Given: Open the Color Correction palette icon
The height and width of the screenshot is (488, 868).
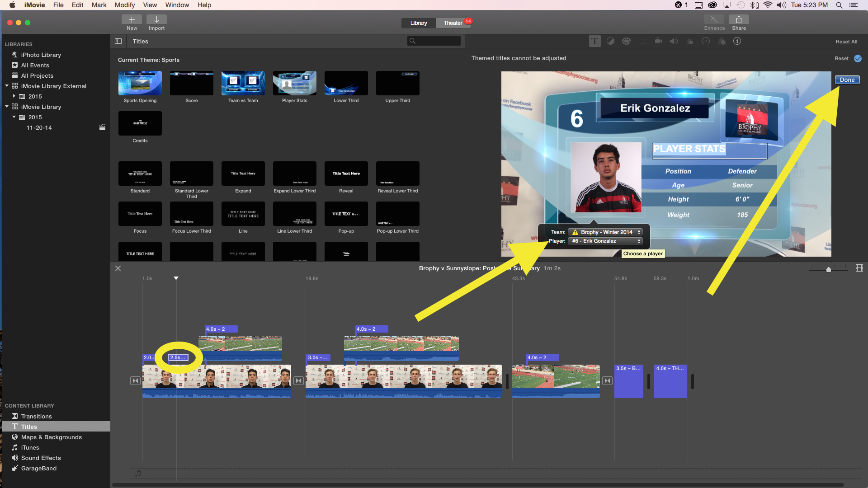Looking at the screenshot, I should pos(626,41).
